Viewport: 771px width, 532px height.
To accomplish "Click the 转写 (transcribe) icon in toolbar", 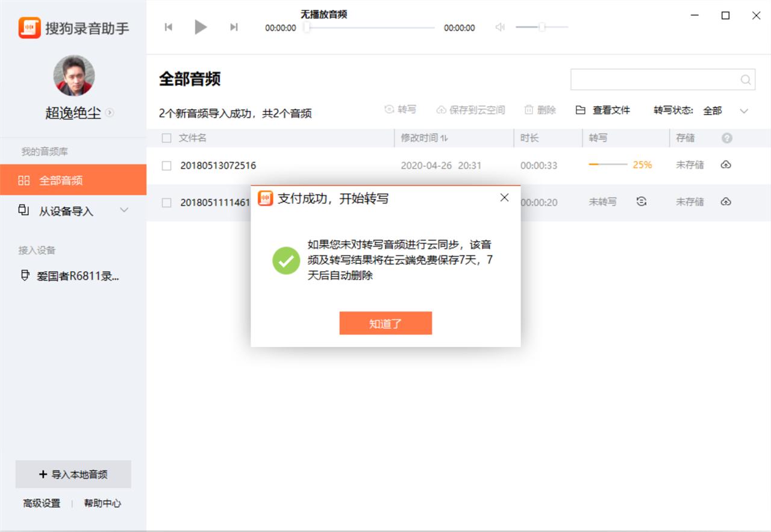I will pyautogui.click(x=389, y=110).
